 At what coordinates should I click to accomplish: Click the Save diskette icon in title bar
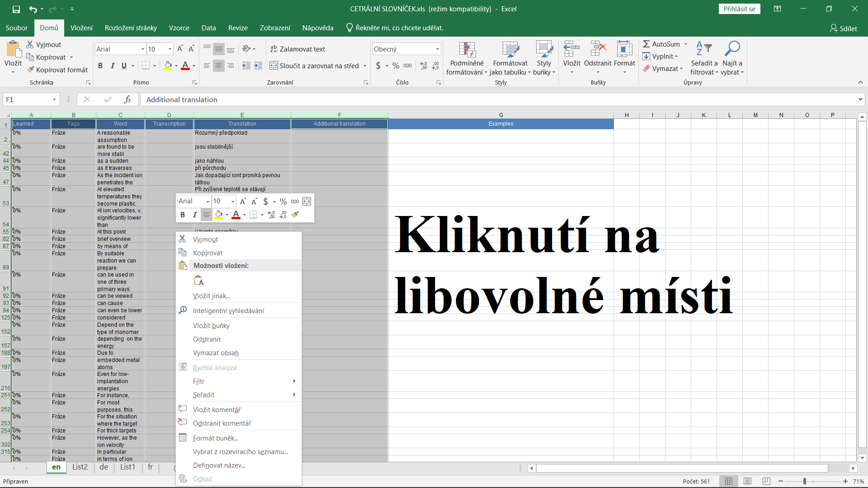coord(16,9)
